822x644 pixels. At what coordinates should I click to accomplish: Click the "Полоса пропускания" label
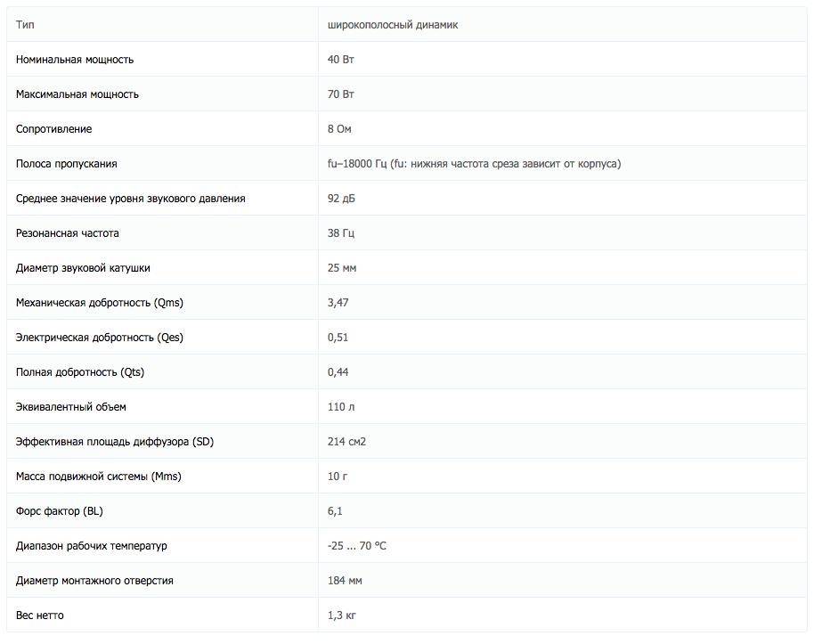click(67, 164)
